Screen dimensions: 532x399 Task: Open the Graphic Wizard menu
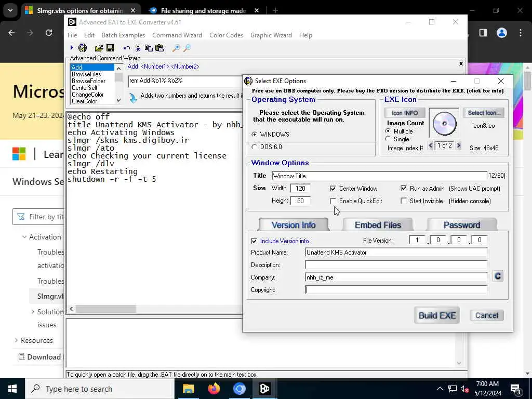point(271,35)
